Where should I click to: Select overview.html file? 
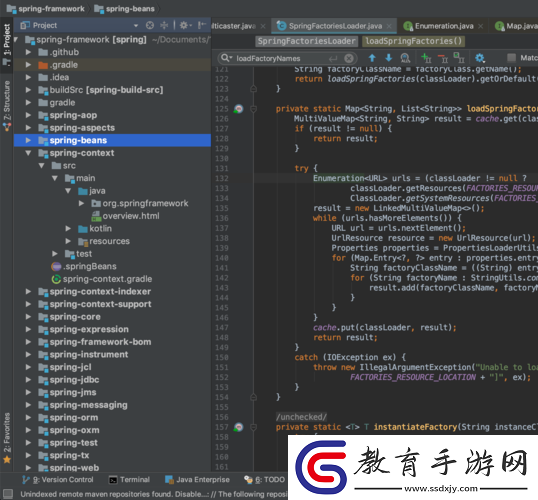(125, 216)
